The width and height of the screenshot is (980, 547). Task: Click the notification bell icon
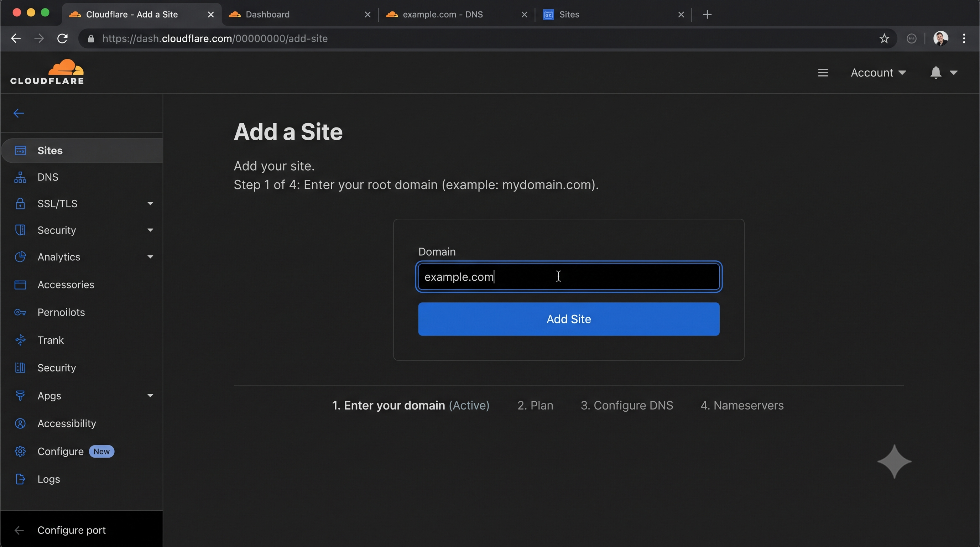(936, 72)
